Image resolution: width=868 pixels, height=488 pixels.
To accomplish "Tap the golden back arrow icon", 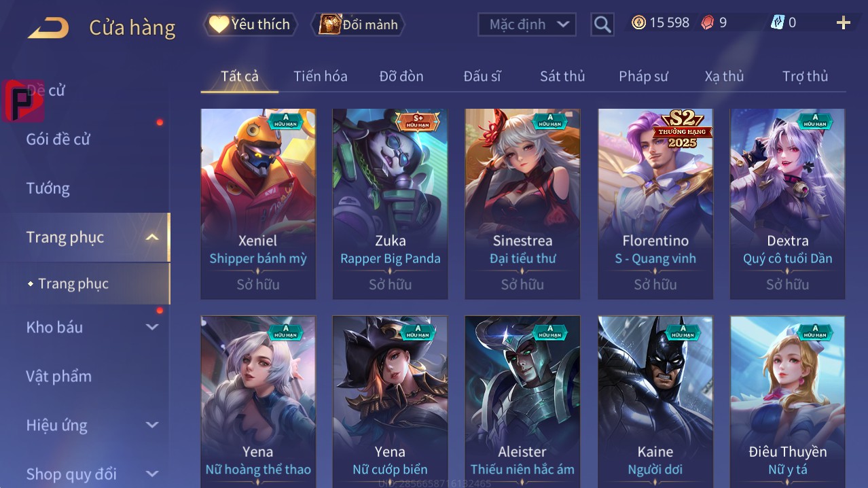I will click(x=48, y=28).
